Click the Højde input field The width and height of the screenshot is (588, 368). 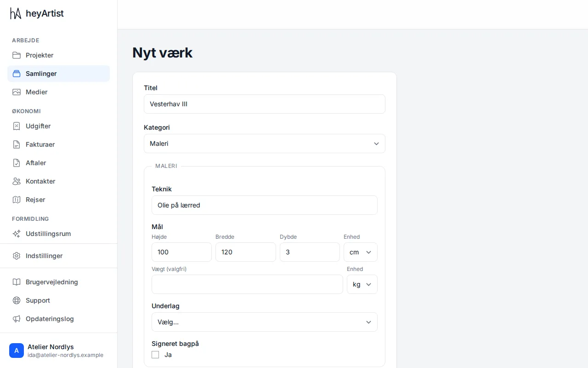tap(181, 252)
